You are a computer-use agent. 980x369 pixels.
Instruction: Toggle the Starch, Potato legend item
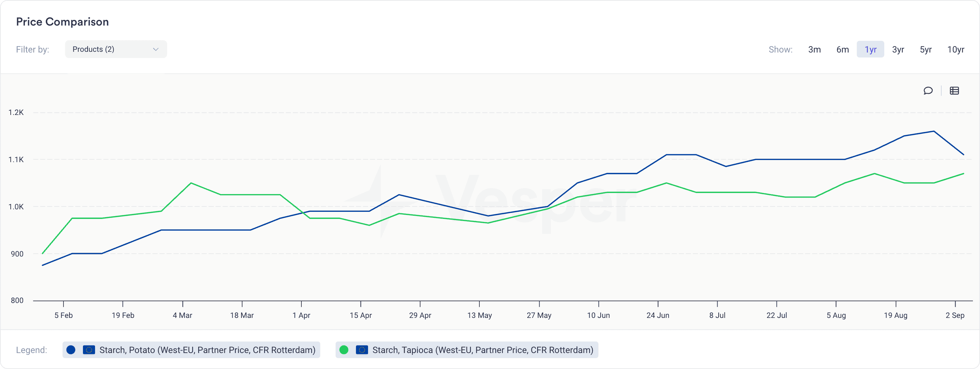pos(191,350)
